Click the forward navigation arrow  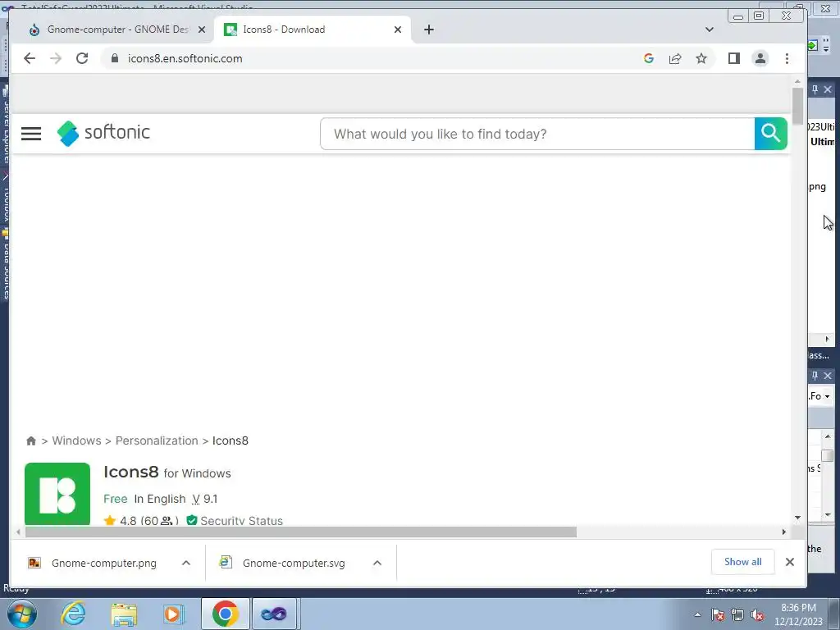click(x=56, y=58)
